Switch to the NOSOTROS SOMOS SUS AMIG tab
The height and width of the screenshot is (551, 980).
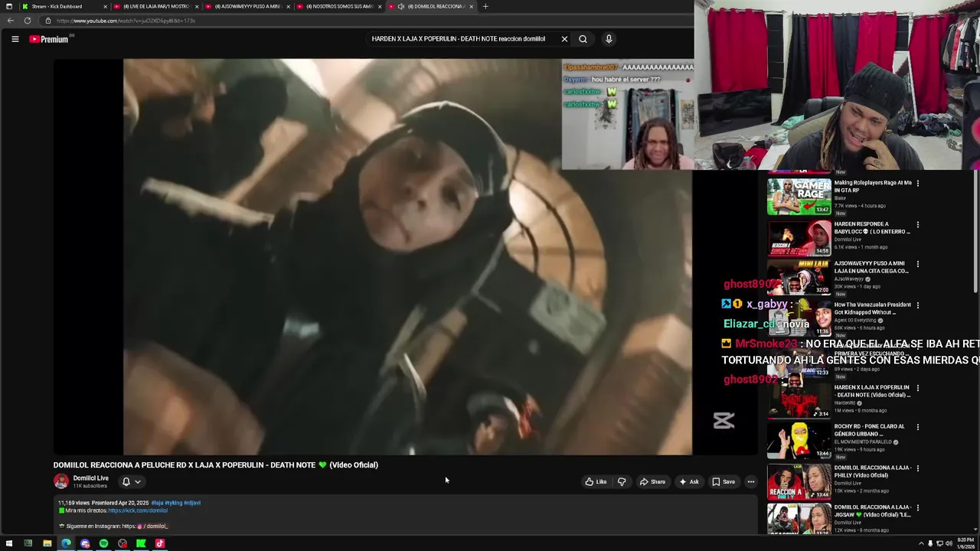[x=339, y=6]
